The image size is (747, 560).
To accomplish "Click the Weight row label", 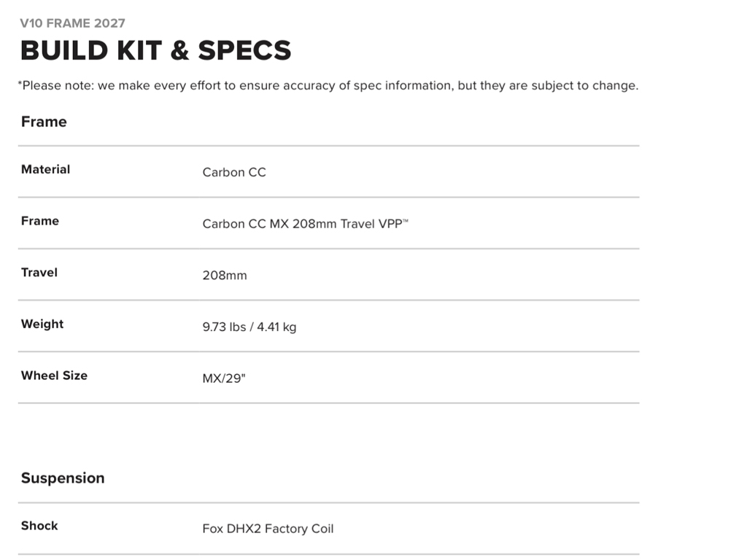I will 42,324.
